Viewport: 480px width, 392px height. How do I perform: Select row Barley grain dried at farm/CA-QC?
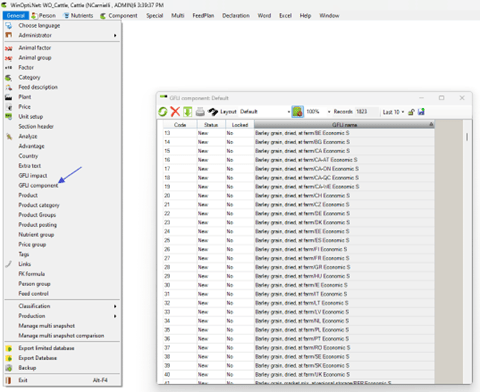(x=299, y=178)
